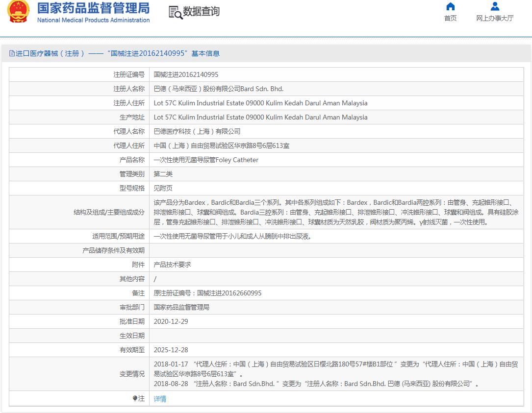Click the 生产地址 address value
This screenshot has height=413, width=532.
(260, 117)
